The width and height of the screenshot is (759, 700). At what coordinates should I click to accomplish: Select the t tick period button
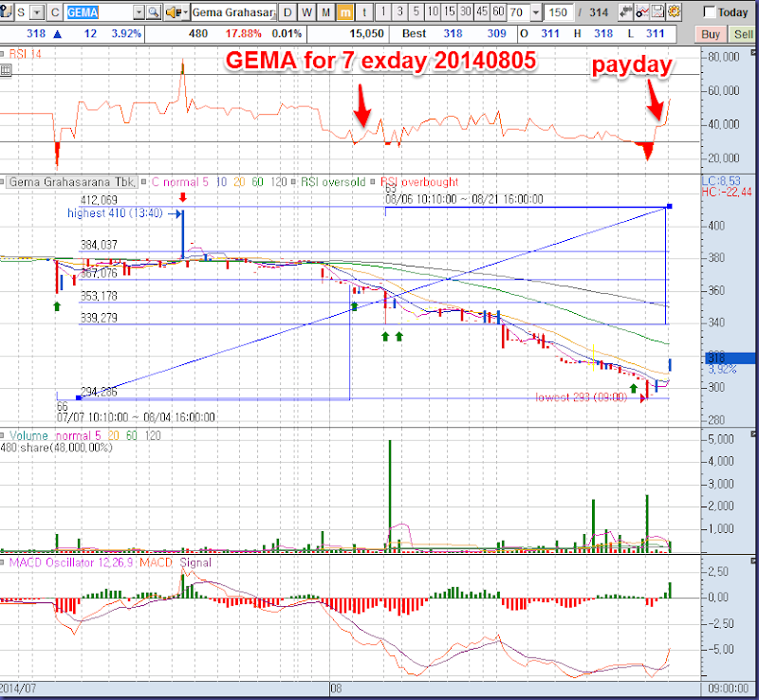[x=364, y=12]
